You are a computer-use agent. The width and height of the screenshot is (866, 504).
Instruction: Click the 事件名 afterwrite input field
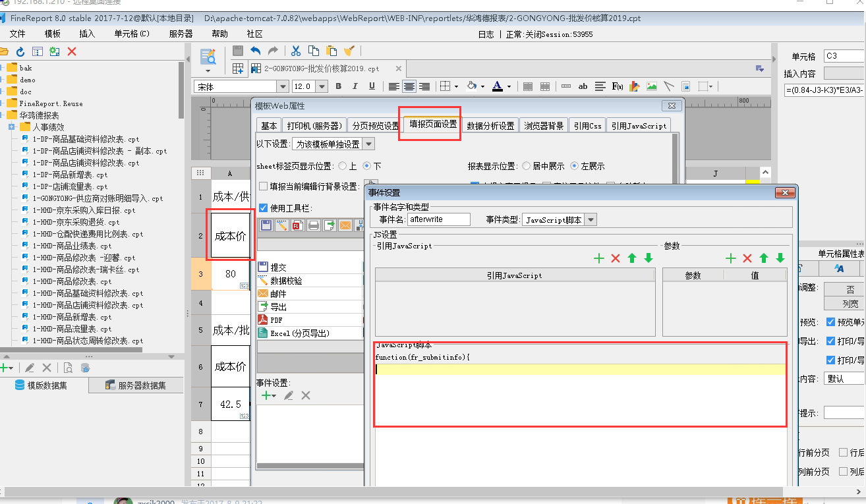[x=438, y=220]
